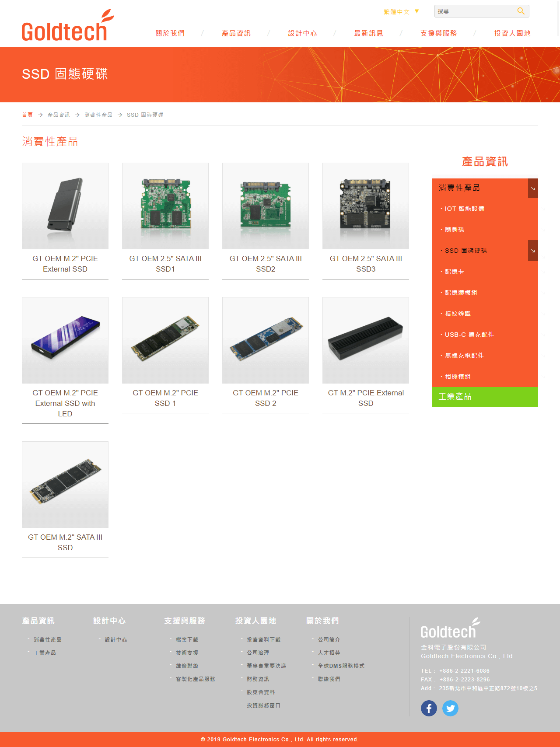This screenshot has width=560, height=747.
Task: Click footer 設計中心 sub-link
Action: (x=116, y=639)
